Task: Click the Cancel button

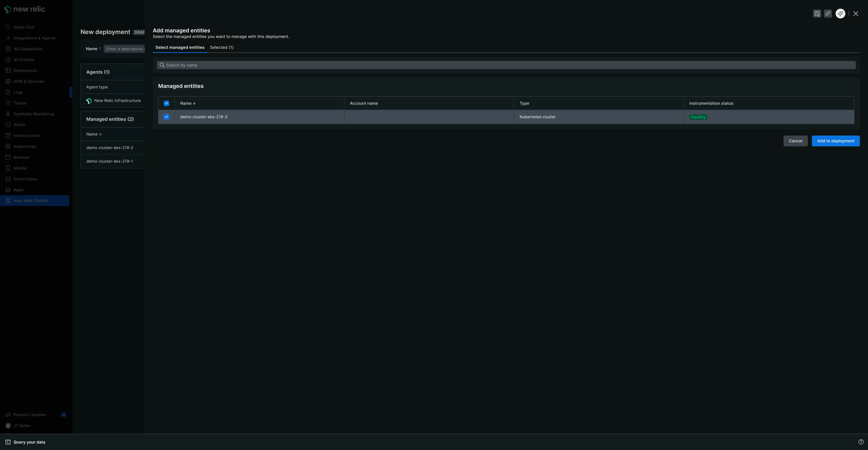Action: [x=795, y=141]
